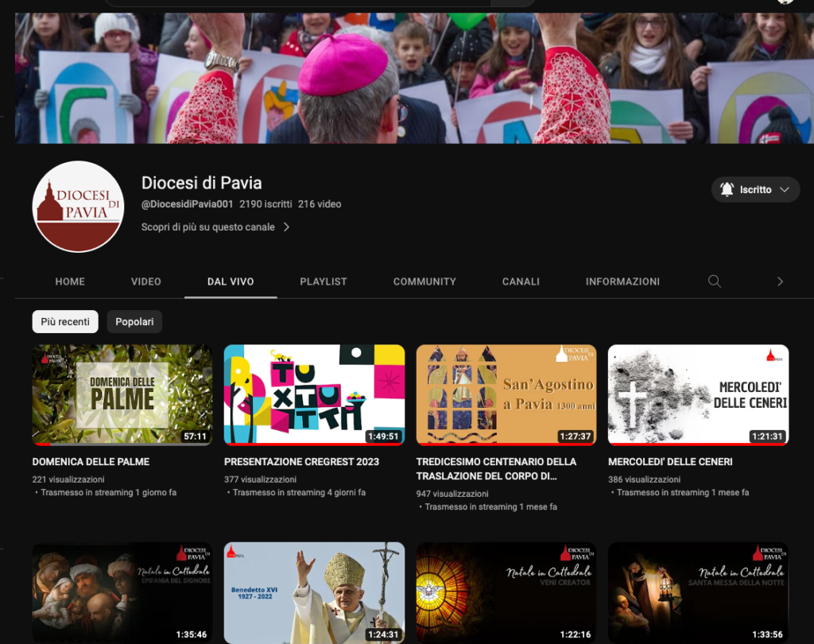Switch to the CANALI tab
This screenshot has height=644, width=814.
[x=521, y=281]
